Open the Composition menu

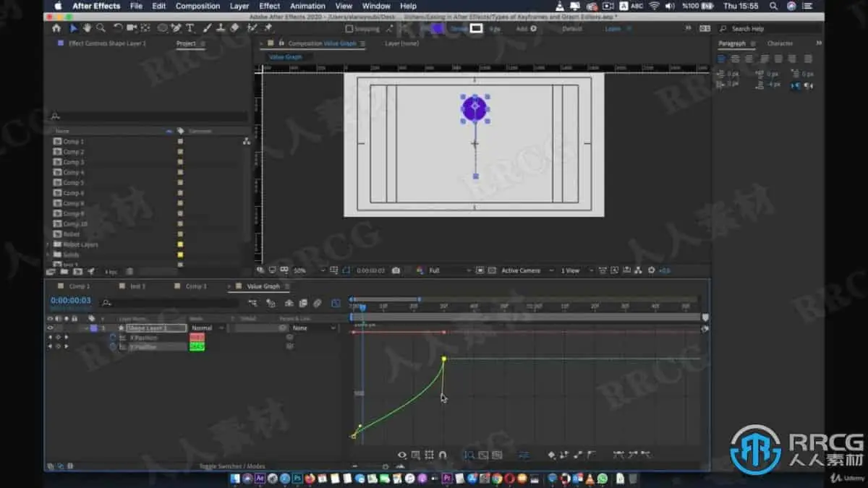(197, 6)
